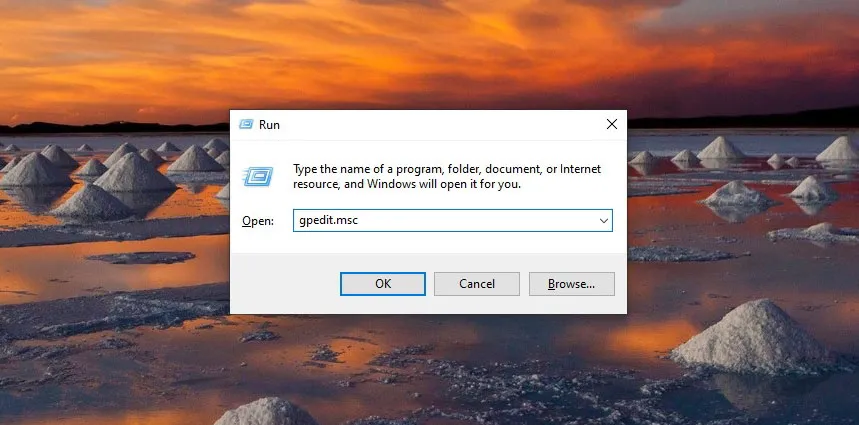Click the dark mountain horizon on the wallpaper

coord(100,127)
